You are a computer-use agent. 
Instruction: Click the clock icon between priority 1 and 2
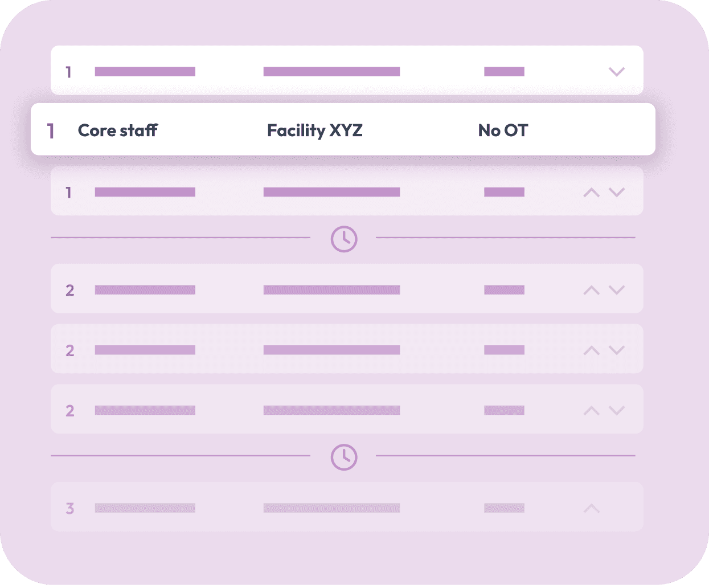(x=344, y=239)
